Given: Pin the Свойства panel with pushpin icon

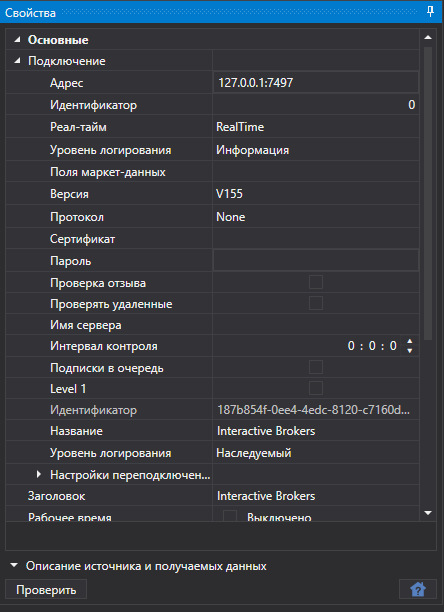Looking at the screenshot, I should (x=430, y=12).
